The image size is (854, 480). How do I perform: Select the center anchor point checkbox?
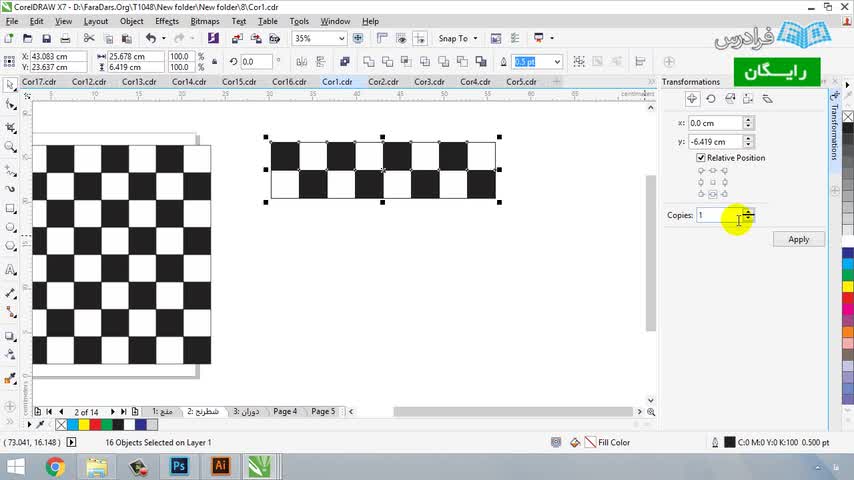pos(712,182)
